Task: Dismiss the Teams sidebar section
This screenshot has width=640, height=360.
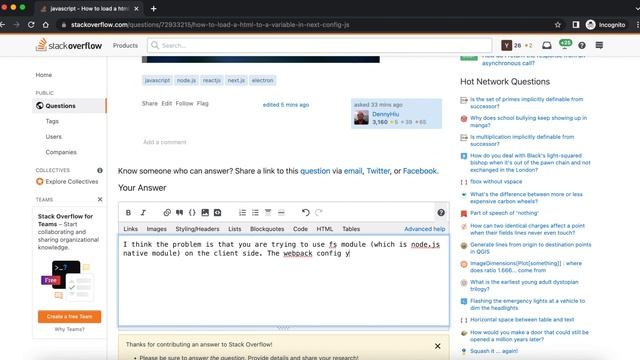Action: tap(100, 199)
